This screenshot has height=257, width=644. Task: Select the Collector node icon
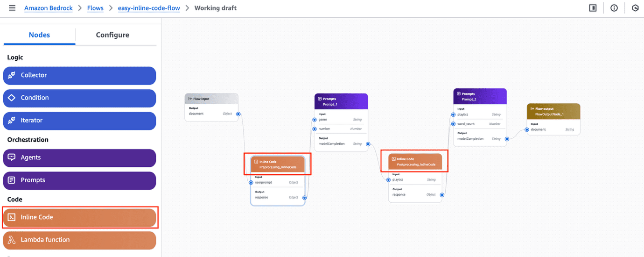(12, 75)
